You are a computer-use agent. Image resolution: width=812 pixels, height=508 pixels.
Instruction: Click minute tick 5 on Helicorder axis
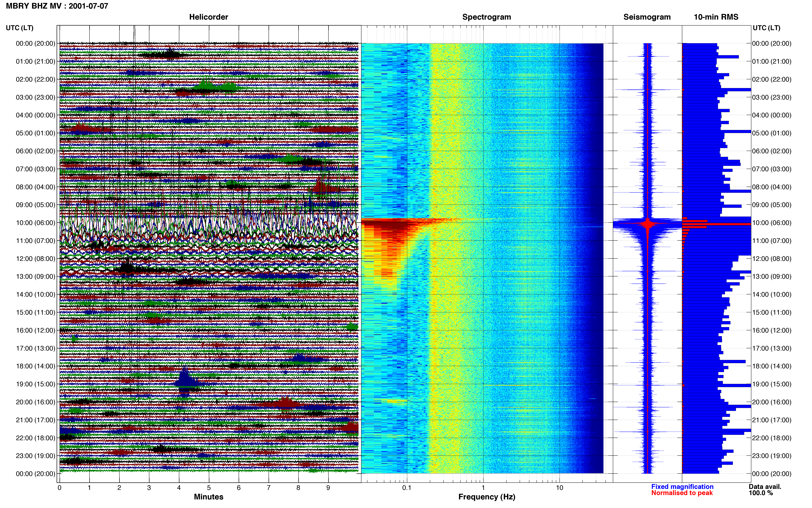click(209, 487)
